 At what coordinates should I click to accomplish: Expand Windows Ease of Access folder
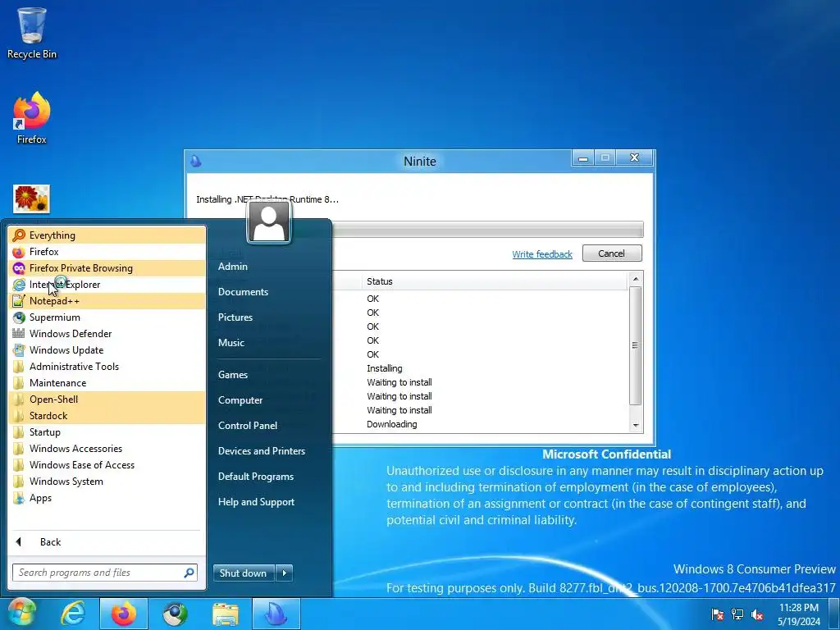[107, 465]
